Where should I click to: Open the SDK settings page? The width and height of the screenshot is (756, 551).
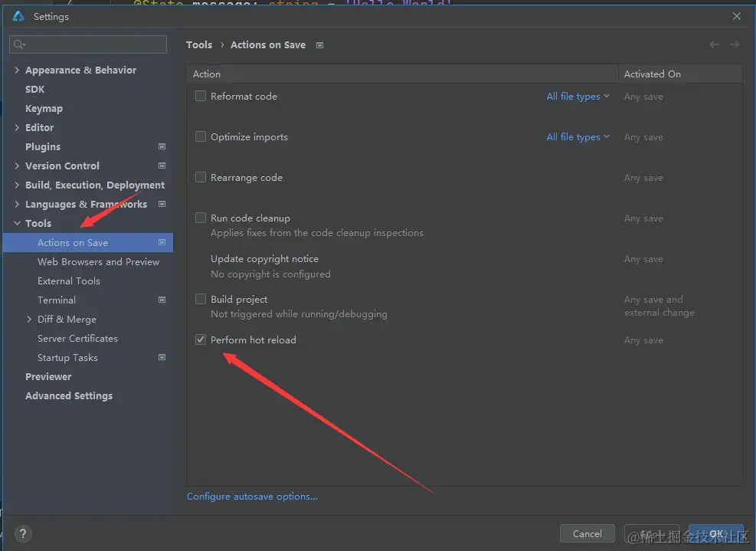(34, 89)
